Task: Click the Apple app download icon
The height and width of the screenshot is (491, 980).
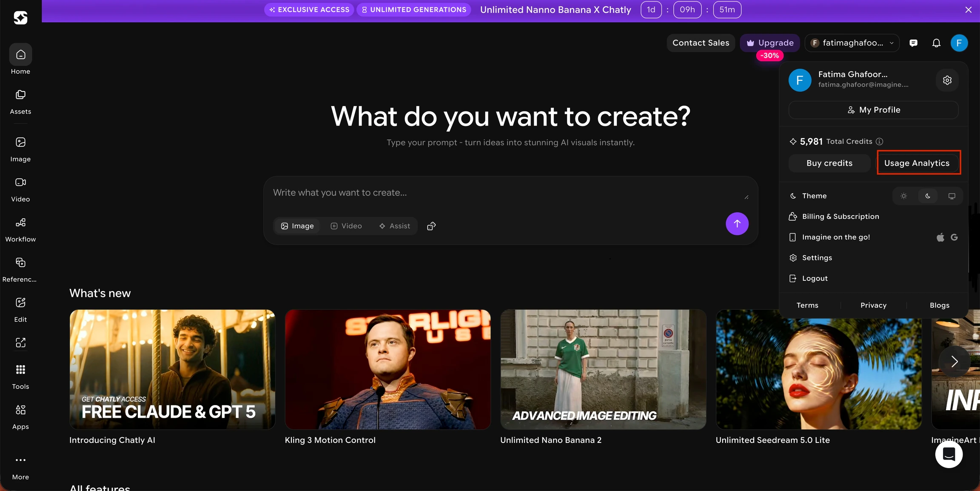Action: pyautogui.click(x=940, y=237)
